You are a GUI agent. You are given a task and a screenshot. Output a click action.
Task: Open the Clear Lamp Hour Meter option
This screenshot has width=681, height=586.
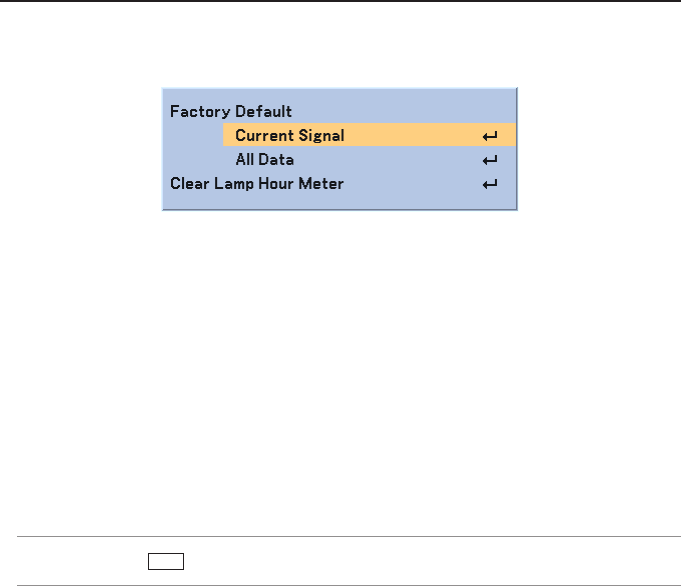(257, 184)
